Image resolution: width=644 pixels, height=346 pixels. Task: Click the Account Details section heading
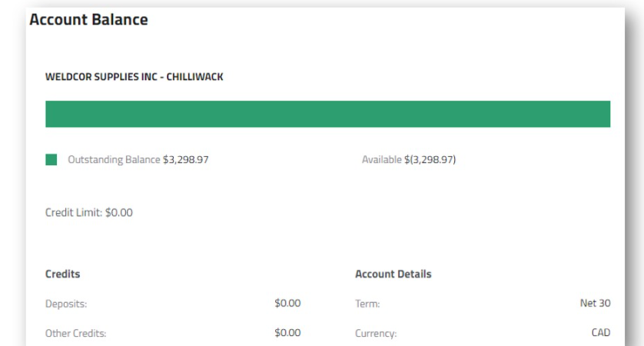click(393, 274)
